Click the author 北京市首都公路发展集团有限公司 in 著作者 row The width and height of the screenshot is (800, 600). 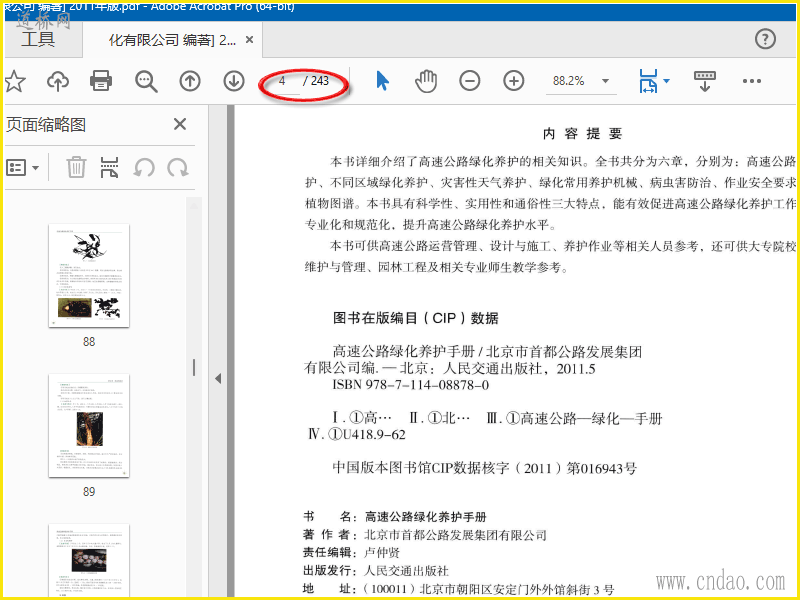[455, 535]
